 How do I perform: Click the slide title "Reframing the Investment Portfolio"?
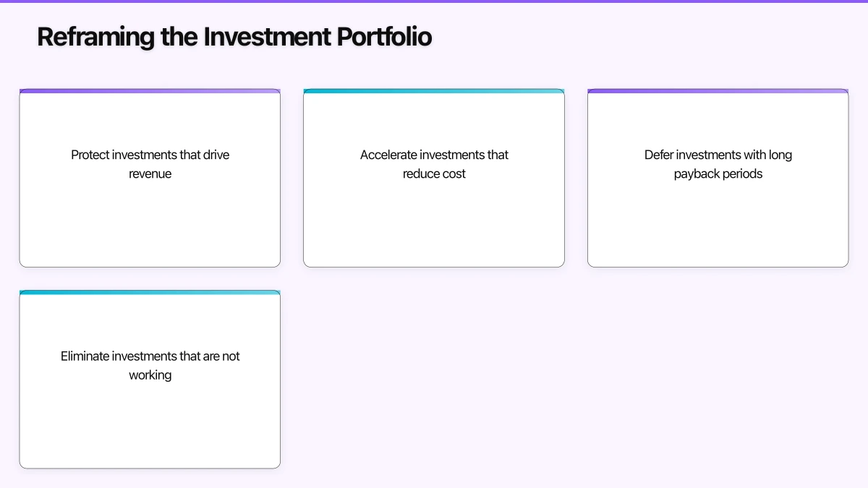pos(234,37)
